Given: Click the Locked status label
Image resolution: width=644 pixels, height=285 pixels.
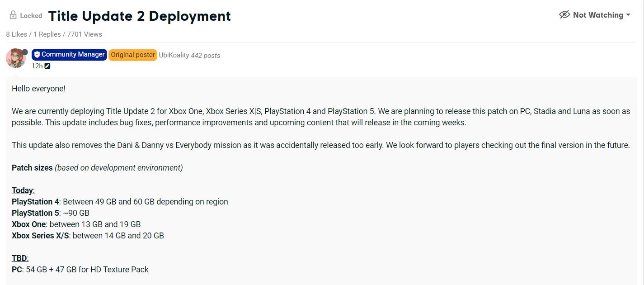Looking at the screenshot, I should pyautogui.click(x=31, y=16).
